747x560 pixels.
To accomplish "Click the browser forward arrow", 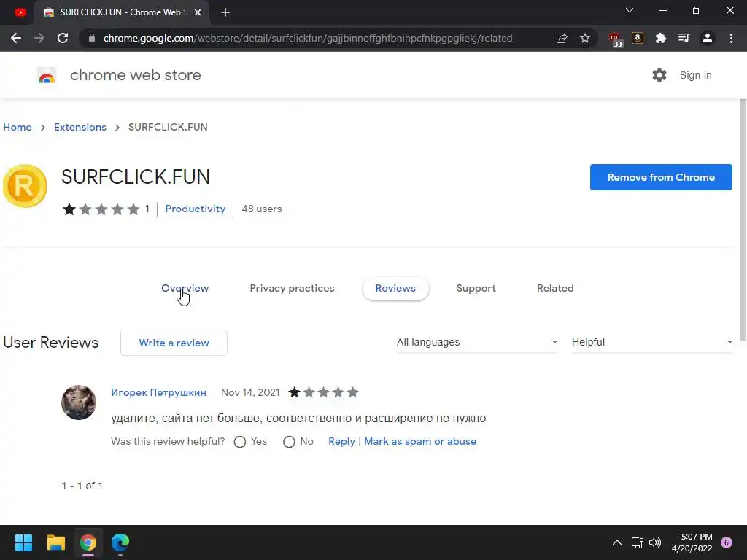I will coord(39,38).
